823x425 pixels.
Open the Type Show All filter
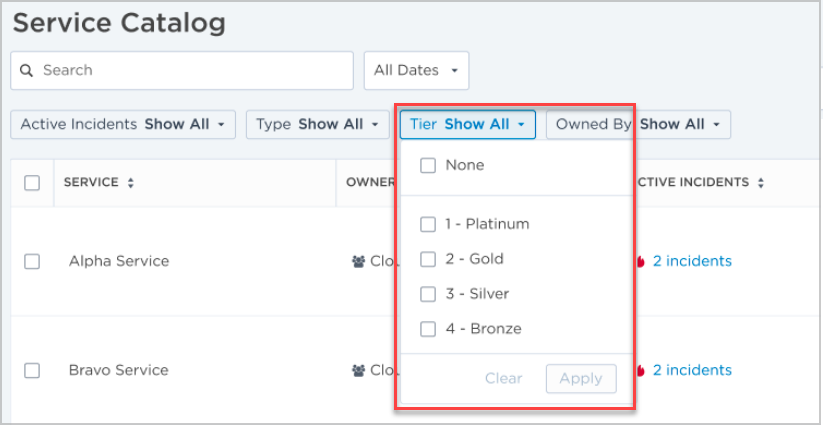pos(318,124)
